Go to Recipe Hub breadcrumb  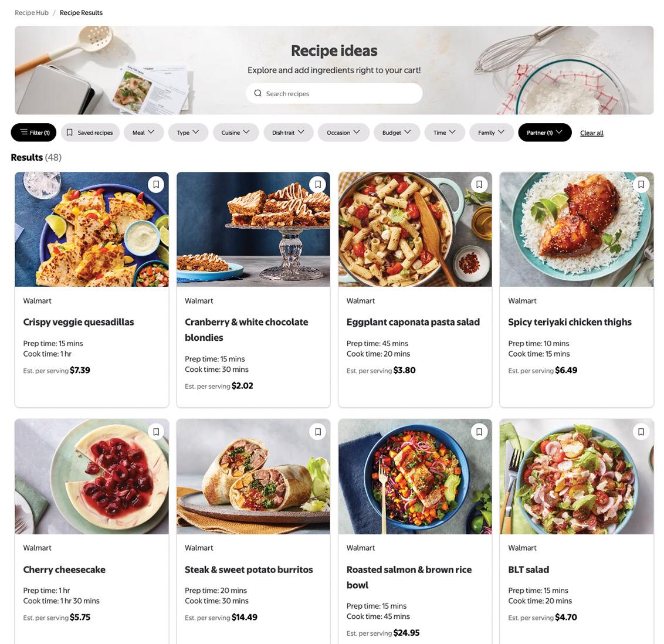tap(32, 13)
